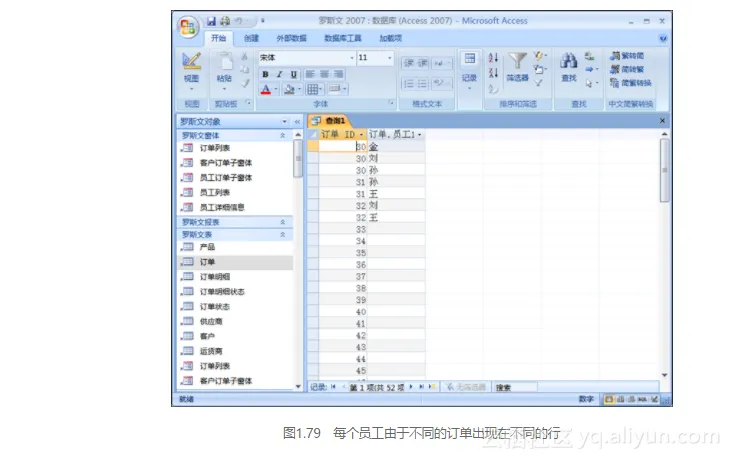731x460 pixels.
Task: Select the 加载项 ribbon tab
Action: [391, 38]
